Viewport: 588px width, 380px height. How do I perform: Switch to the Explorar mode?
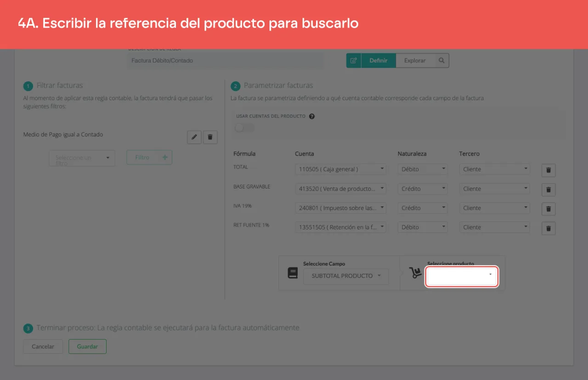(415, 61)
